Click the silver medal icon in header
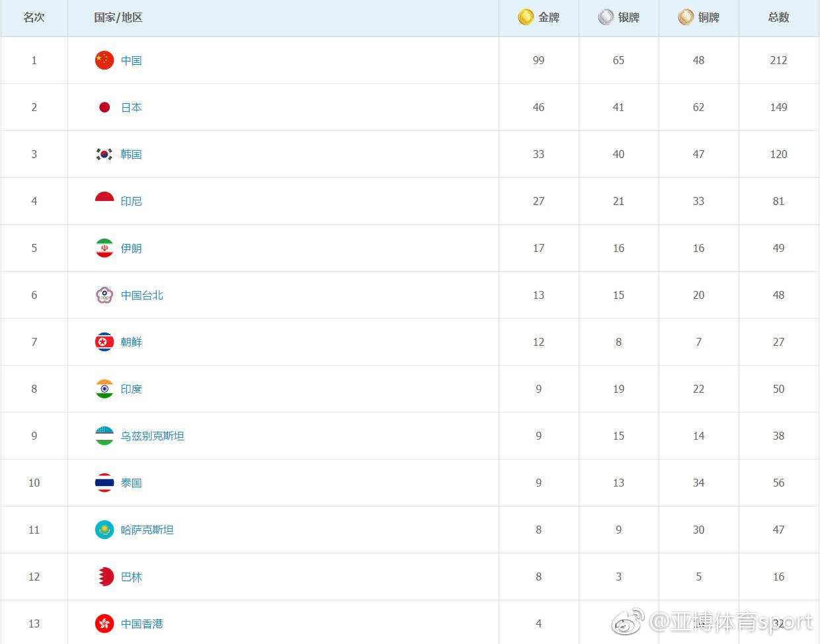This screenshot has height=644, width=820. (x=606, y=17)
